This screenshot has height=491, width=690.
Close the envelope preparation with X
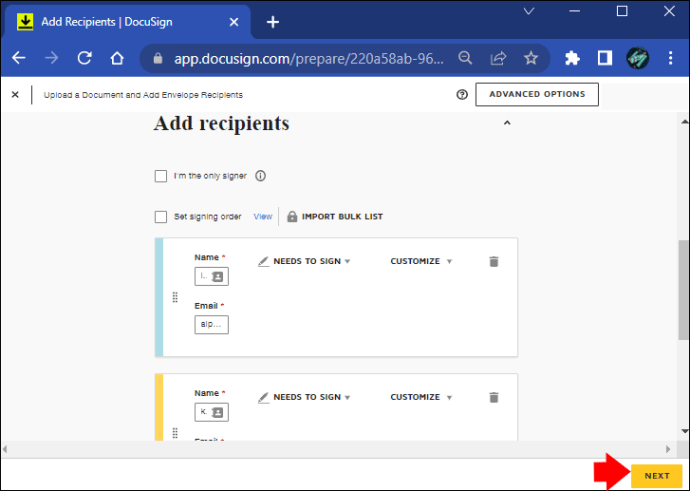(x=15, y=95)
